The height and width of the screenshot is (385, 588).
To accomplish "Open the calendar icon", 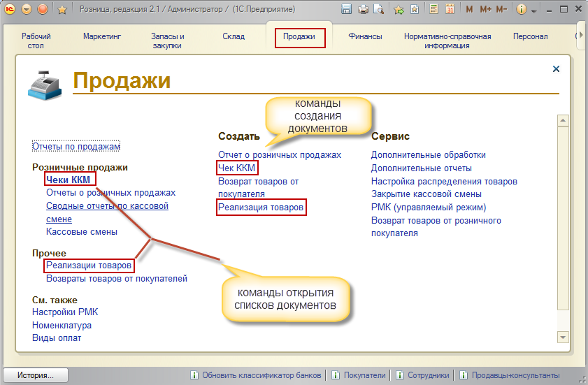I will click(x=450, y=9).
